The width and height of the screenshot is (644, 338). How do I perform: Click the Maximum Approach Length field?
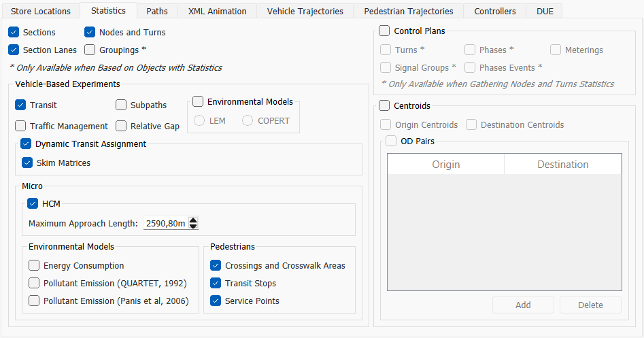point(165,223)
